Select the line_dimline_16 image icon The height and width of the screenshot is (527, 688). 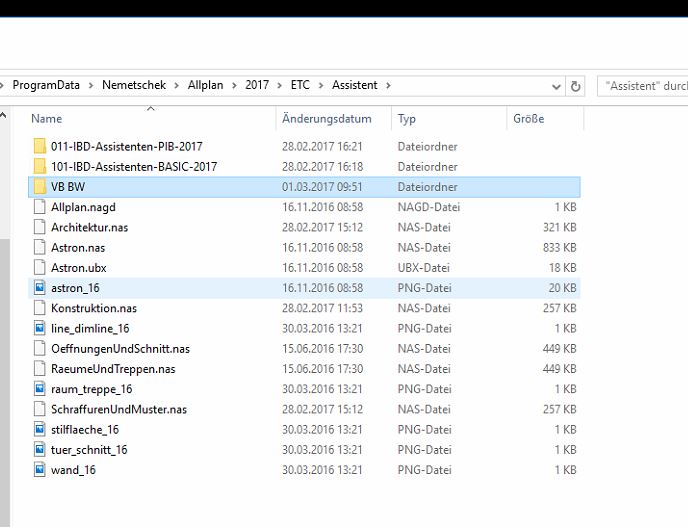40,328
